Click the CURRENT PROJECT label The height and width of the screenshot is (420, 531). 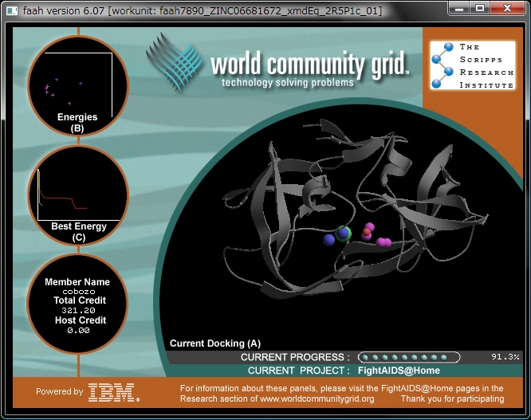(x=299, y=371)
